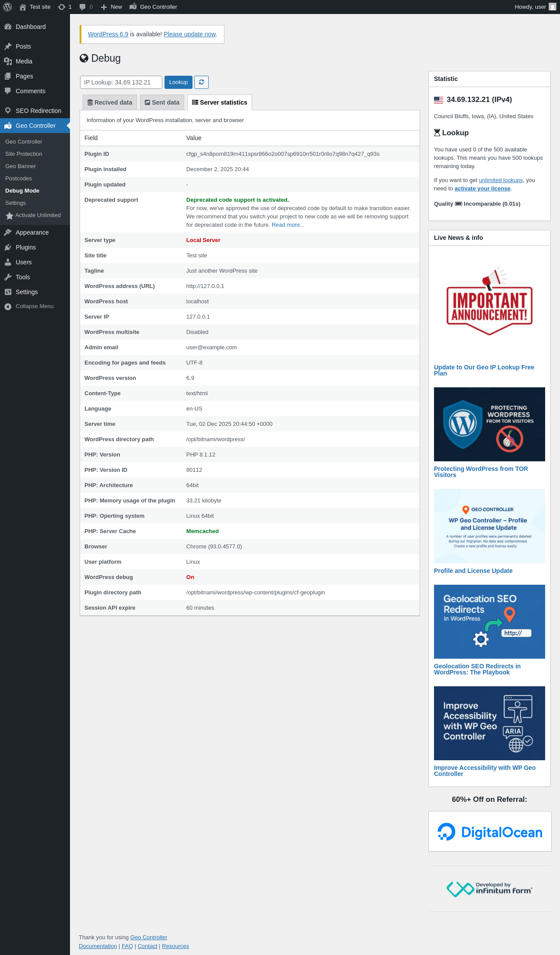Open Protecting WordPress from TOR Visitors thumbnail
Screen dimensions: 560x955
tap(489, 424)
